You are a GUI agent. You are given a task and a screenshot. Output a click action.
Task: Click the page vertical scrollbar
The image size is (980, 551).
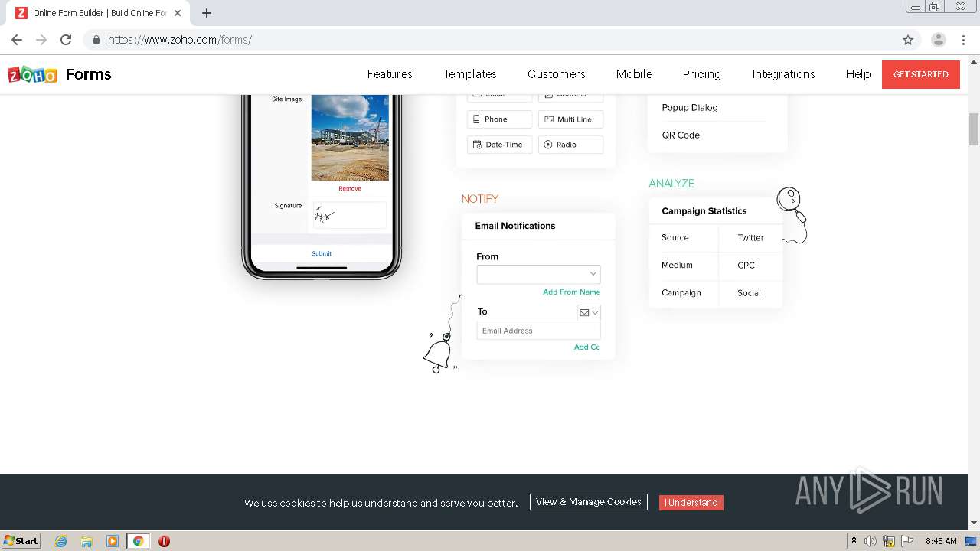click(974, 129)
